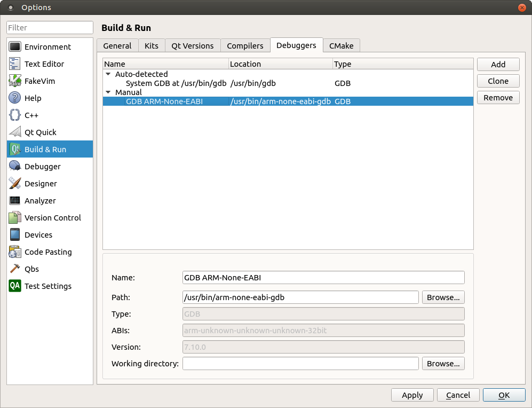Click the Help question mark icon
This screenshot has height=408, width=532.
tap(15, 98)
